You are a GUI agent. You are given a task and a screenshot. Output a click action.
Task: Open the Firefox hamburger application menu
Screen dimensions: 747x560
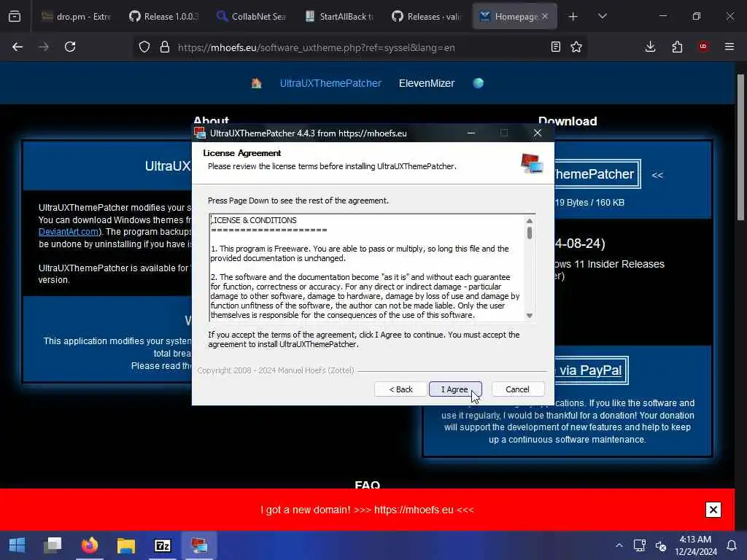[x=729, y=47]
